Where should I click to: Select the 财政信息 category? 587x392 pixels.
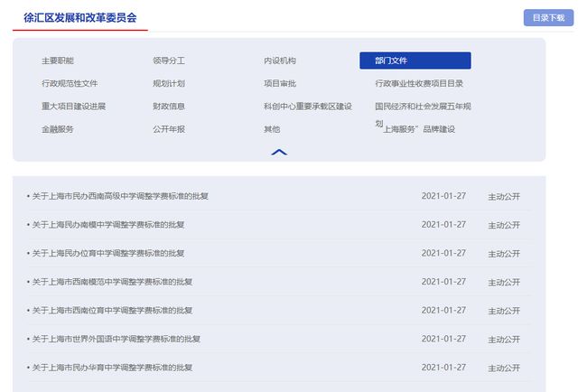point(169,106)
